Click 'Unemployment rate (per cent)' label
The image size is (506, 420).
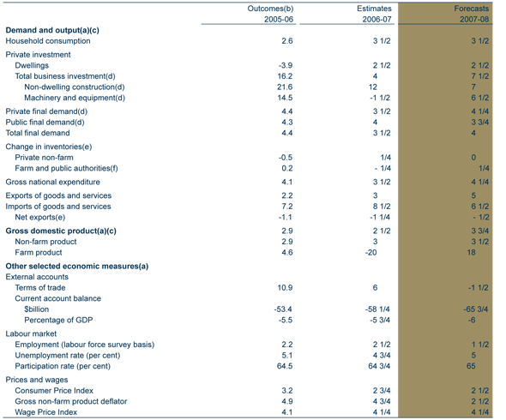point(68,356)
